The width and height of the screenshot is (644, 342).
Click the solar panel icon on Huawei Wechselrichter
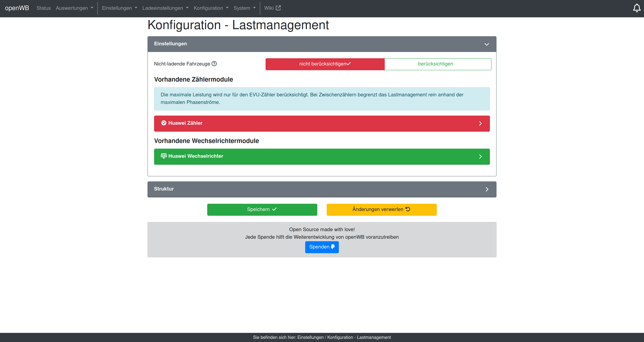pos(164,156)
